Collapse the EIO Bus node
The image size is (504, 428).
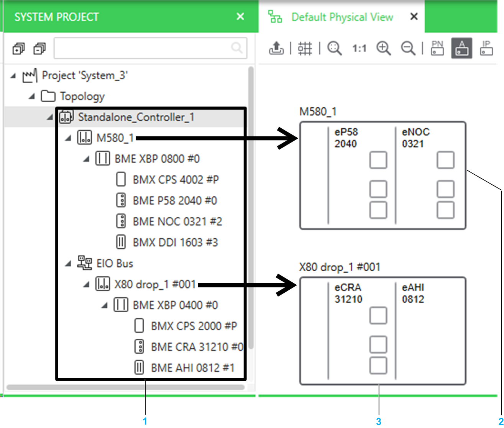click(x=68, y=264)
